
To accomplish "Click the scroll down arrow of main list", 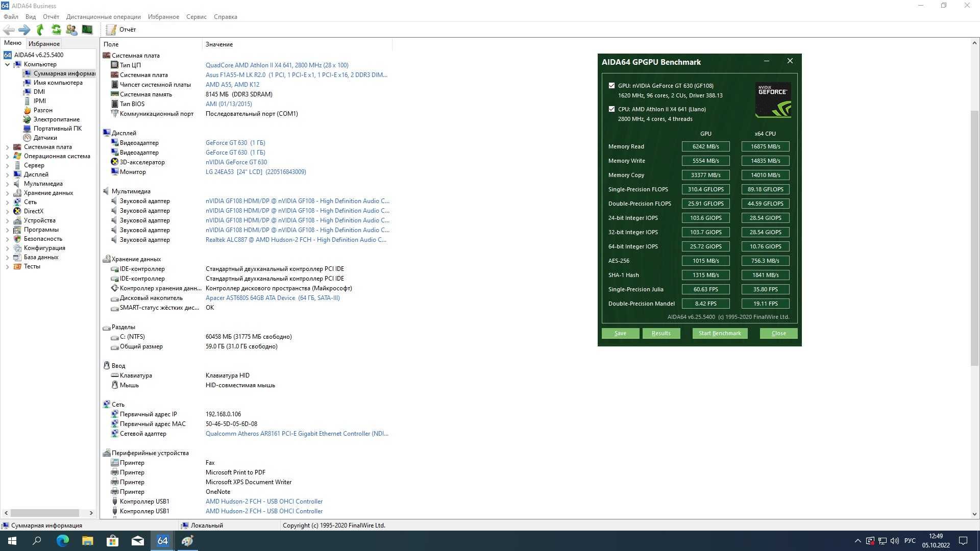I will (x=974, y=514).
